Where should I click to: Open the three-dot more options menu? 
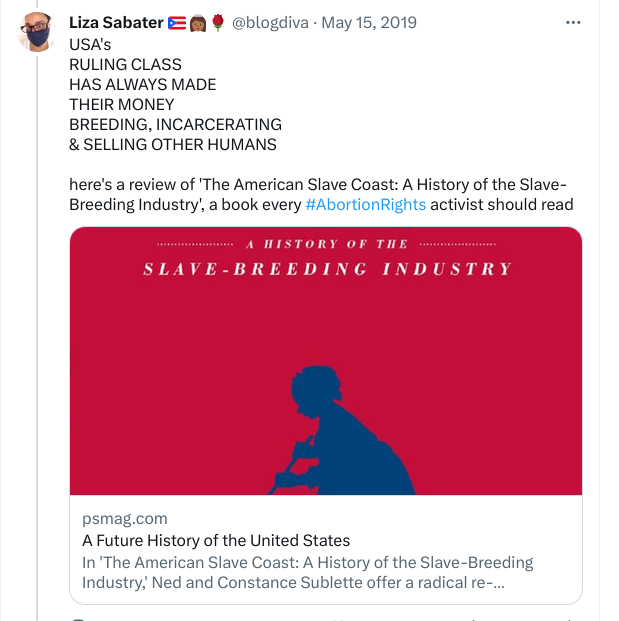[x=573, y=23]
